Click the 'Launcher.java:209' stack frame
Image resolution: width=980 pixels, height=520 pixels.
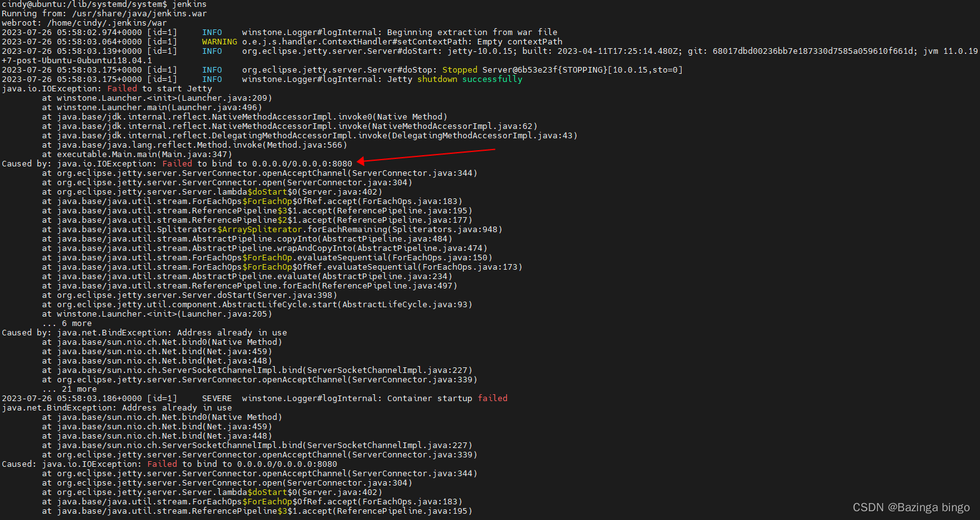pyautogui.click(x=157, y=98)
